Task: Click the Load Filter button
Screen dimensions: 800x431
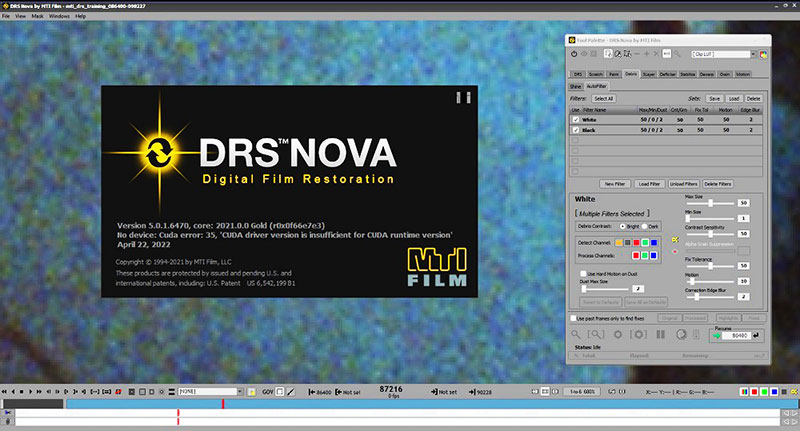Action: [649, 184]
